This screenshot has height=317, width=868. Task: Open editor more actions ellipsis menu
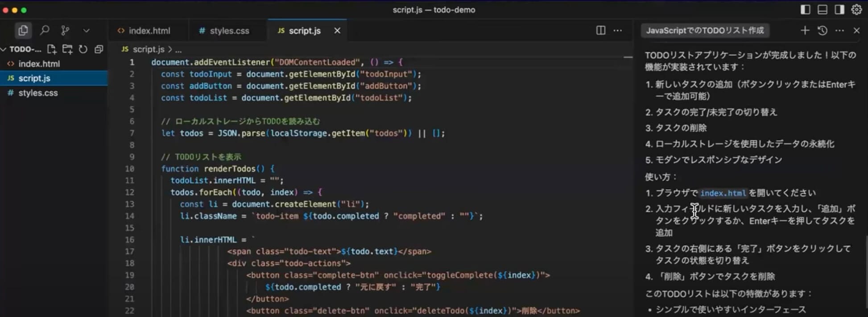point(618,30)
